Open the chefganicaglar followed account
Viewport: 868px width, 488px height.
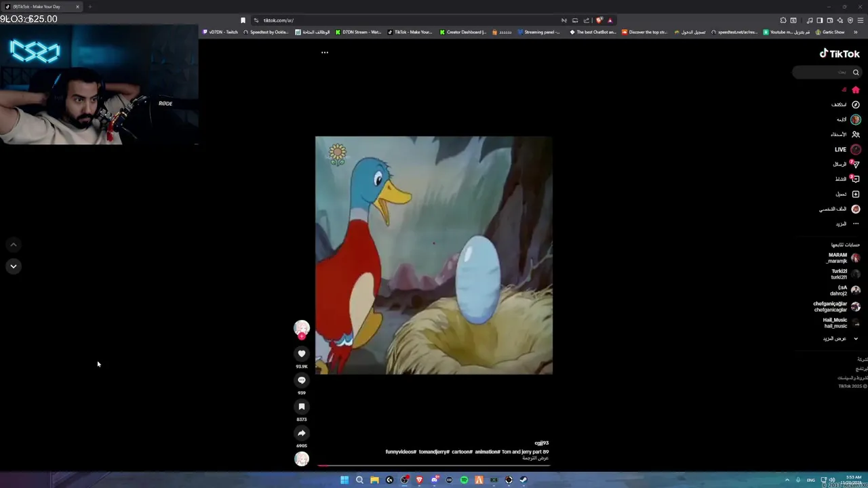point(837,306)
